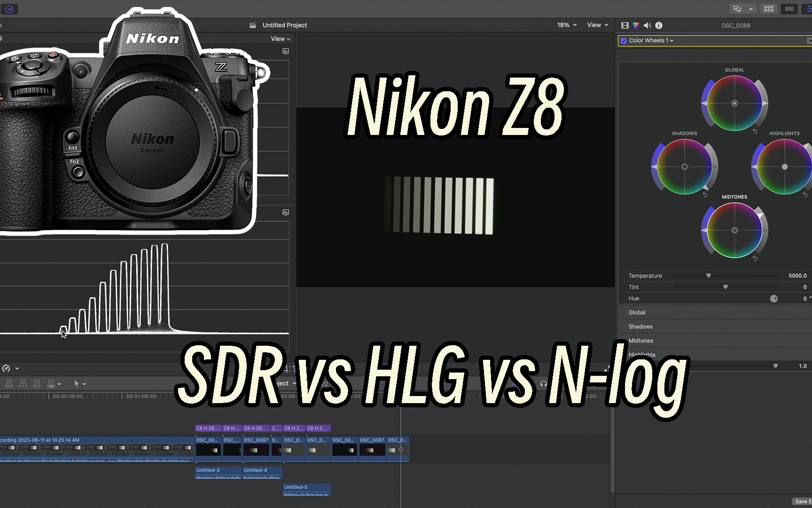Toggle the blue checkmark icon top left
Screen dimensions: 812x508
pos(9,9)
